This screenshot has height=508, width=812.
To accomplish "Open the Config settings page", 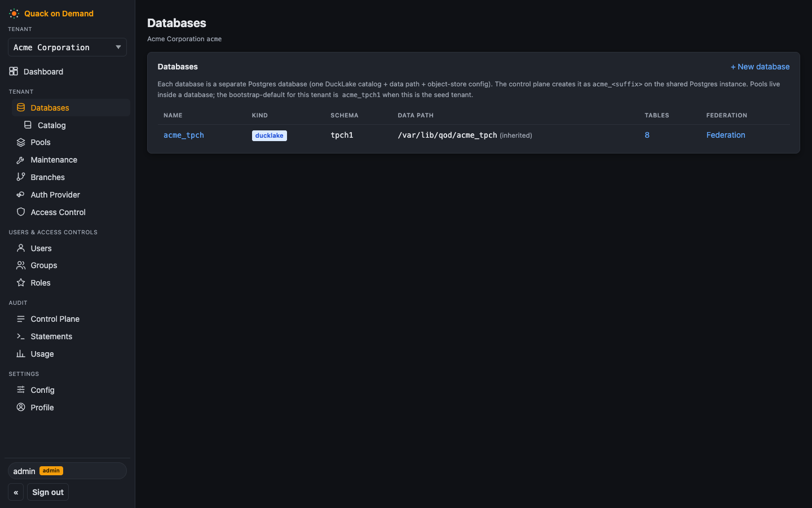I will pyautogui.click(x=71, y=390).
